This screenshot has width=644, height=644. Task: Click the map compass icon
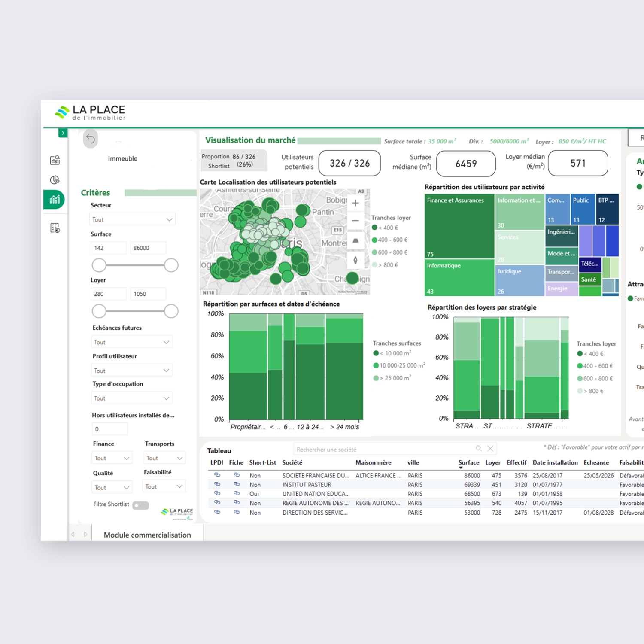pos(355,260)
